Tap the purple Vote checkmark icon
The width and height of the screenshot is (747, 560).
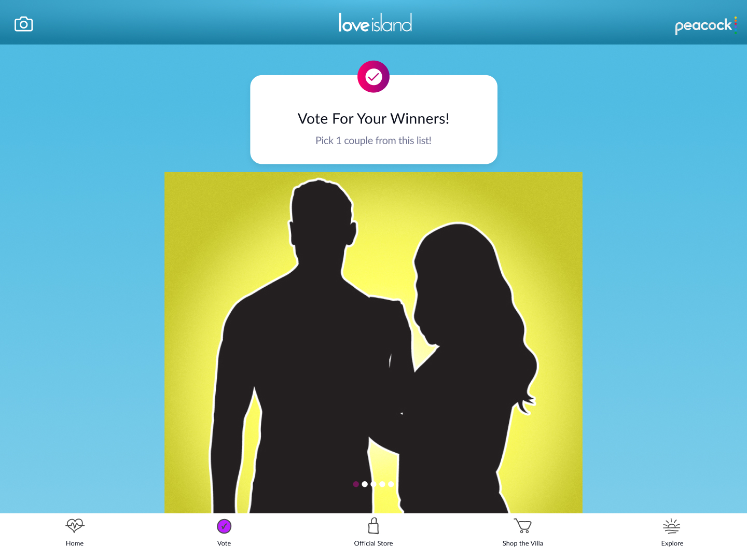(224, 526)
